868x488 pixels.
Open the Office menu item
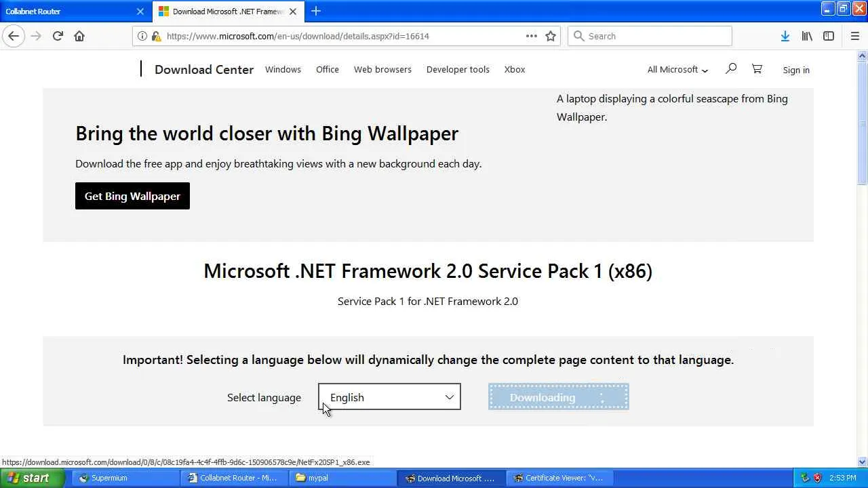(328, 69)
